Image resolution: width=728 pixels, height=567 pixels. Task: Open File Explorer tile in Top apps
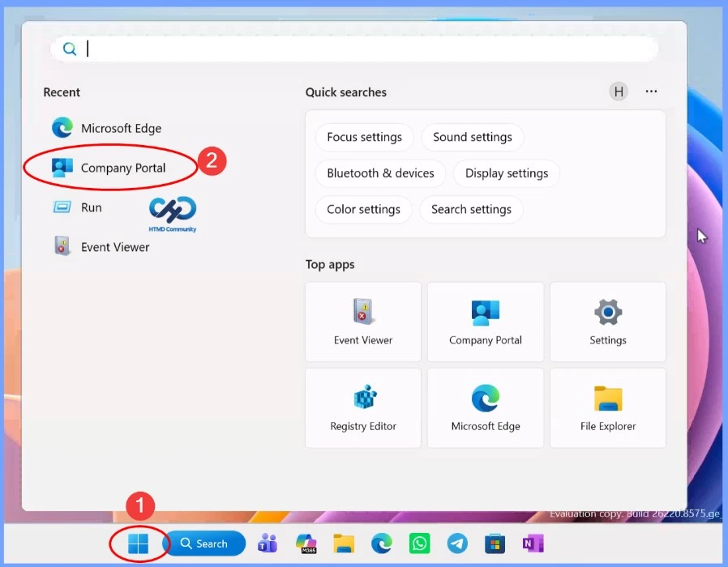[x=608, y=408]
